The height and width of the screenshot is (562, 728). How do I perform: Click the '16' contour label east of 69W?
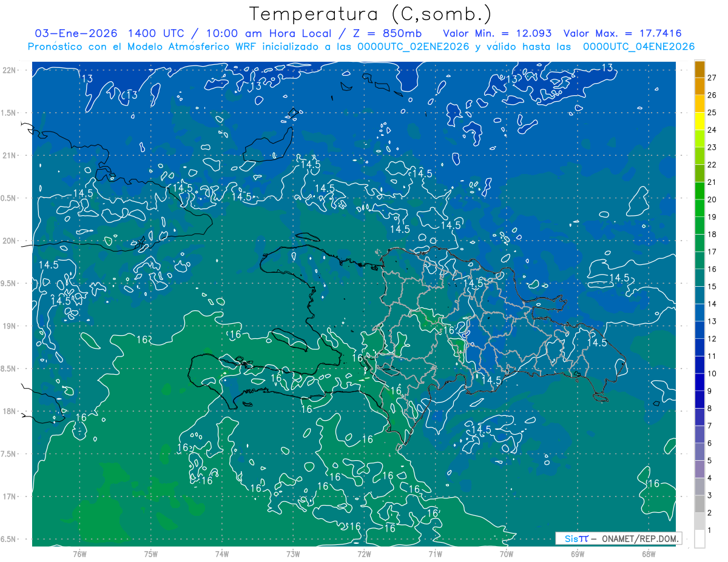point(653,483)
